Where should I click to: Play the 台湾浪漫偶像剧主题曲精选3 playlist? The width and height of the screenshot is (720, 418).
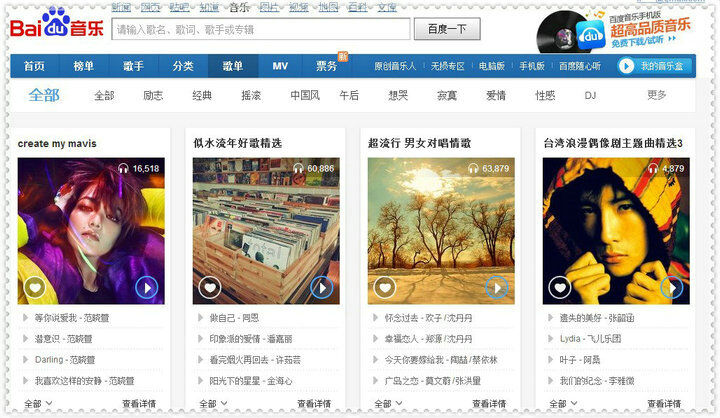(672, 288)
